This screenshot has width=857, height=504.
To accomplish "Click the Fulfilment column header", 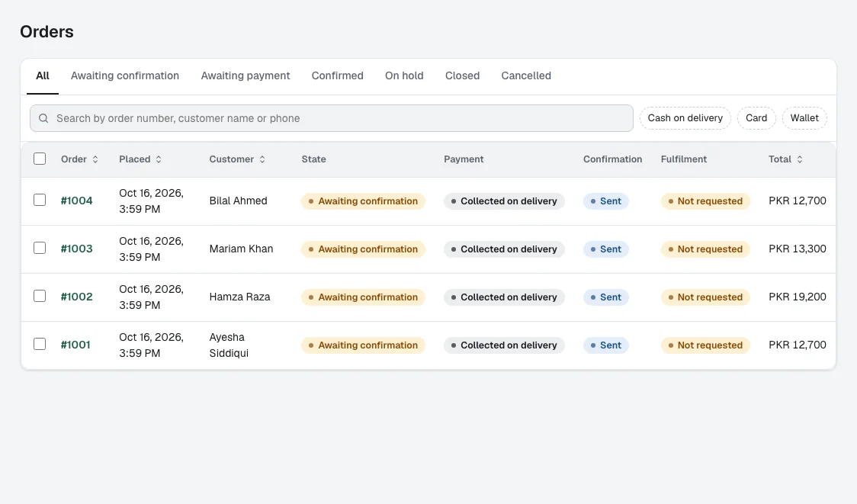I will click(x=684, y=159).
